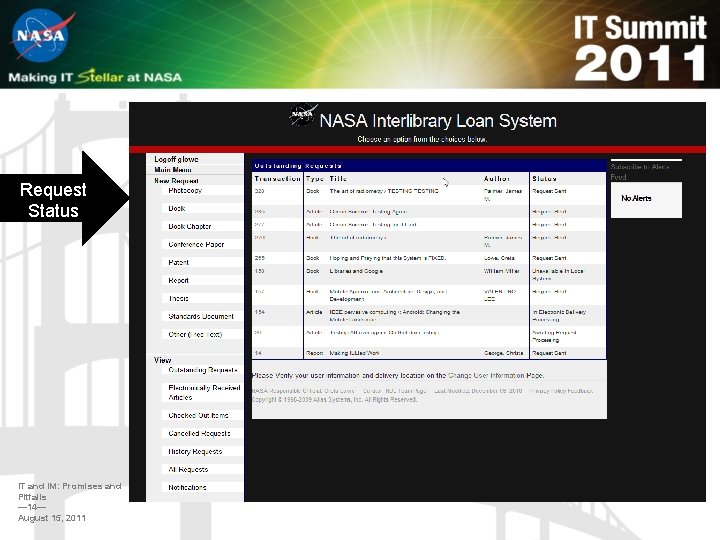Viewport: 720px width, 540px height.
Task: Click the Transaction column header
Action: [277, 179]
